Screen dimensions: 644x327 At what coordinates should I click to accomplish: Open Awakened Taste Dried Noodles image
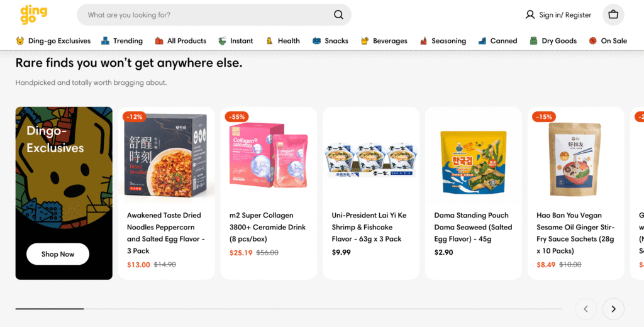[x=167, y=155]
